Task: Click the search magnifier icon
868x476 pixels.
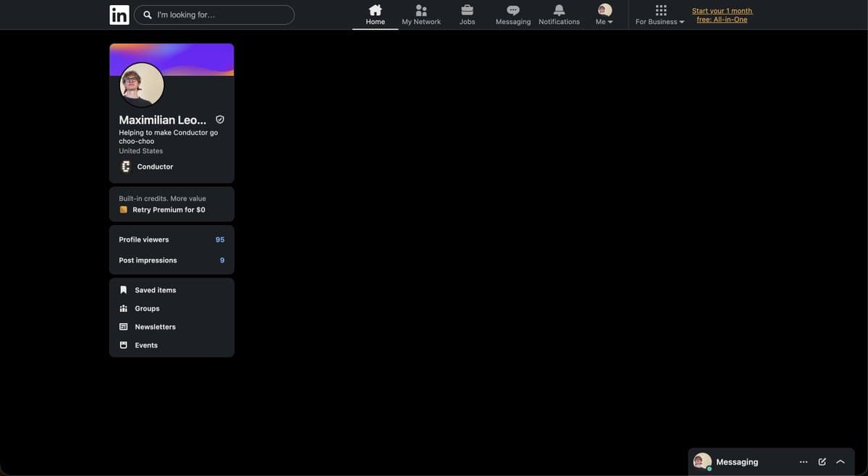Action: 147,15
